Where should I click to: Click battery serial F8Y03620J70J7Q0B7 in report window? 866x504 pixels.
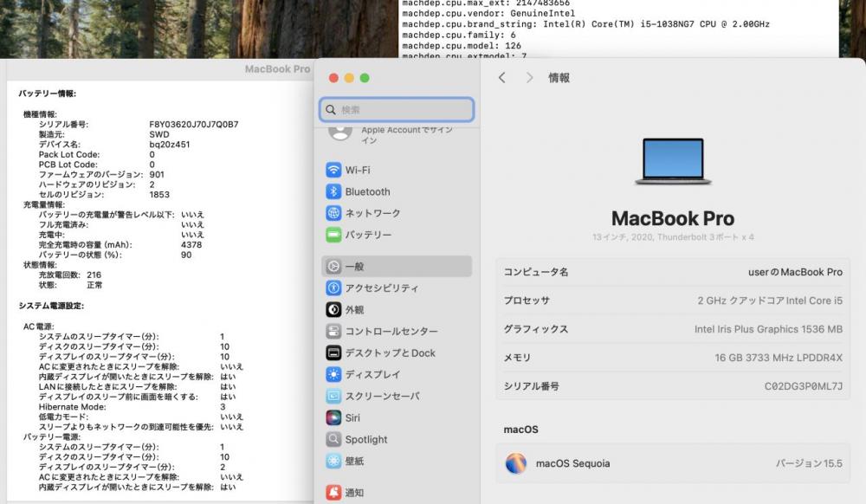(x=194, y=124)
